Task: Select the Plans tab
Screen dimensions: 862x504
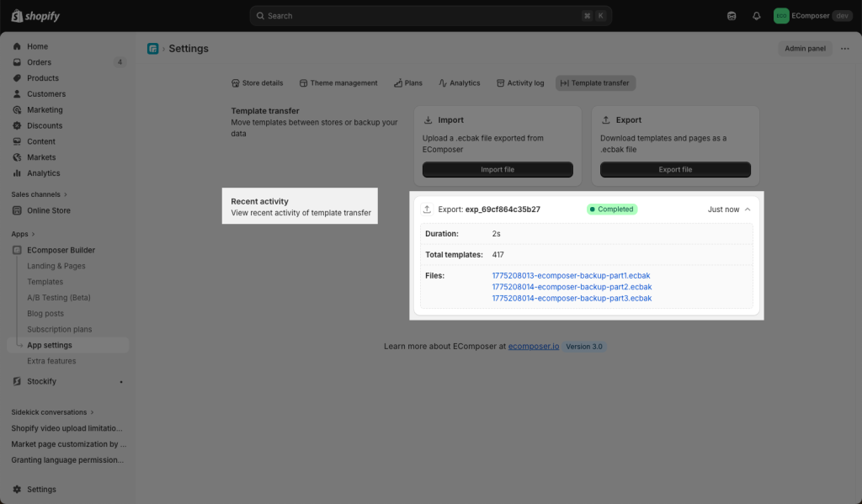Action: click(x=407, y=83)
